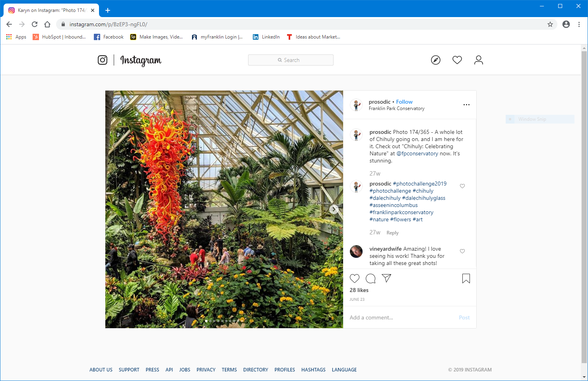Open the API footer link

(169, 370)
